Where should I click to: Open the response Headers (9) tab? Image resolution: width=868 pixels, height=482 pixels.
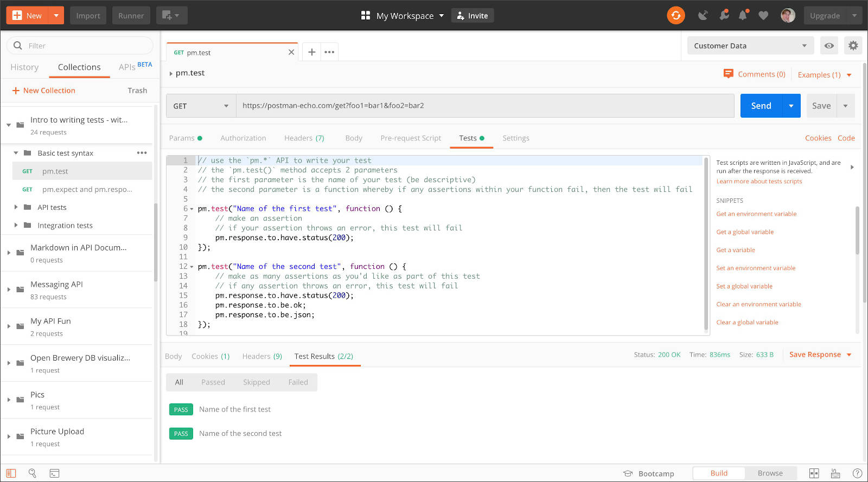[x=262, y=356]
